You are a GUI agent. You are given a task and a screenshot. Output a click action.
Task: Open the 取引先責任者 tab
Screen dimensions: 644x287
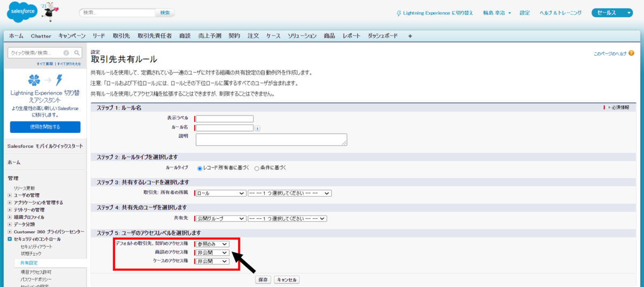[x=155, y=36]
